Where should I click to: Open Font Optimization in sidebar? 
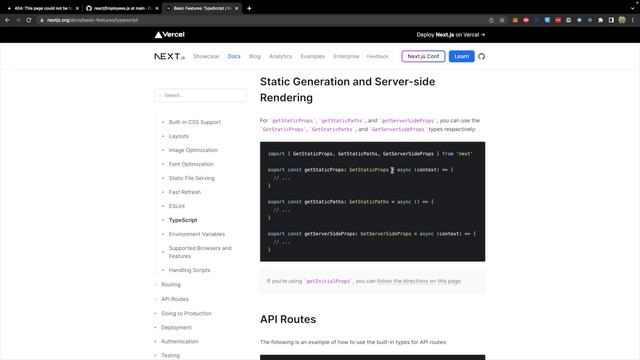point(191,164)
